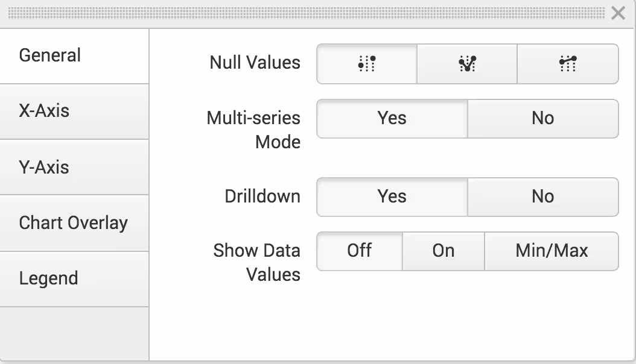The height and width of the screenshot is (364, 636).
Task: Switch to the X-Axis tab
Action: 74,111
